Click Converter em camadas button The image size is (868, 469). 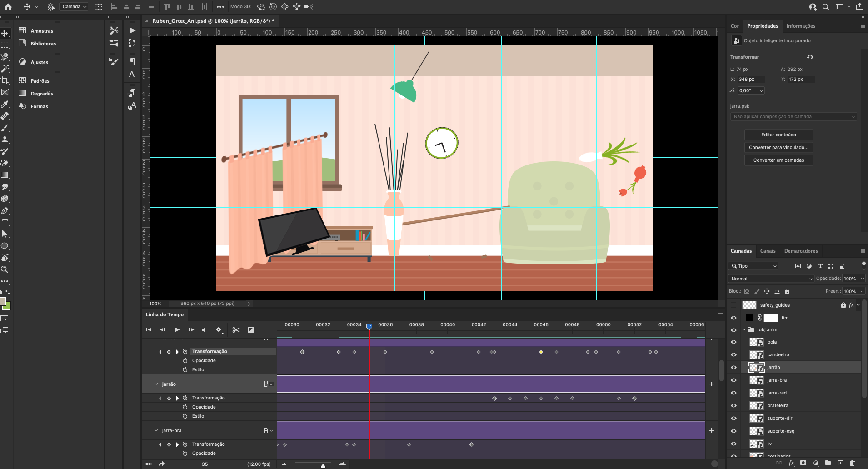point(778,160)
